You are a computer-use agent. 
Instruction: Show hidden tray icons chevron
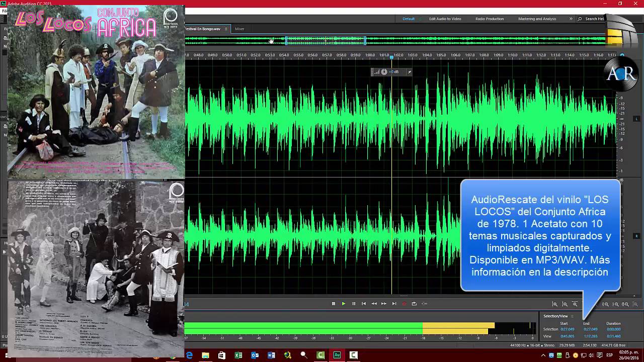pyautogui.click(x=543, y=355)
